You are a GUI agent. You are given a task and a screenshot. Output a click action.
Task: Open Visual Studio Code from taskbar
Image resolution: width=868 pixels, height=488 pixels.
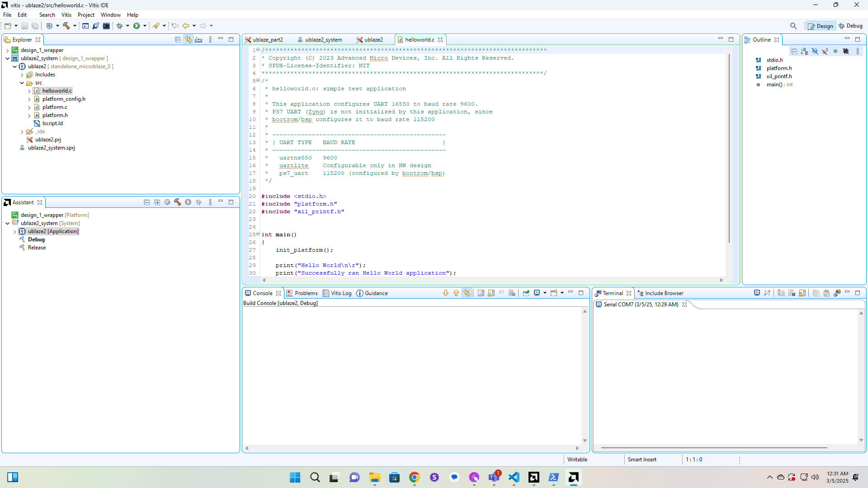(x=514, y=477)
